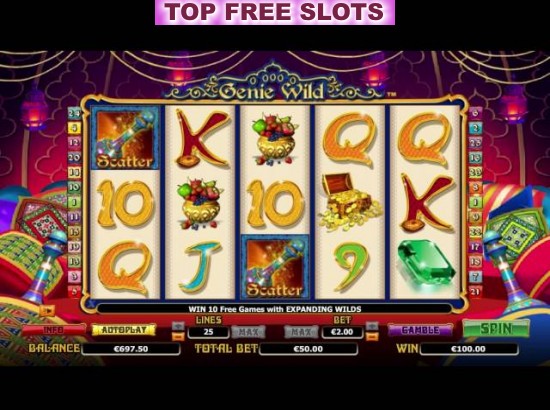Open the red INFO paytable

[x=53, y=330]
